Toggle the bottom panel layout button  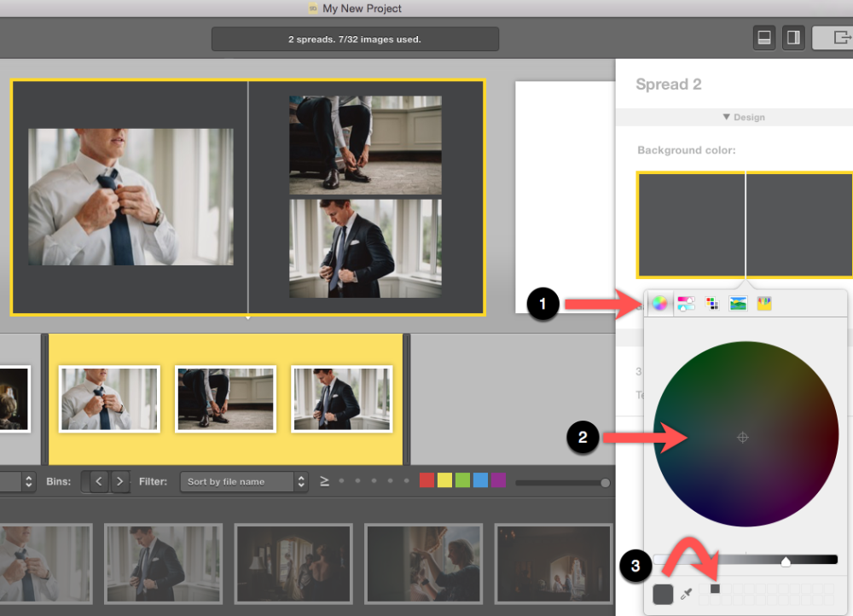[763, 38]
